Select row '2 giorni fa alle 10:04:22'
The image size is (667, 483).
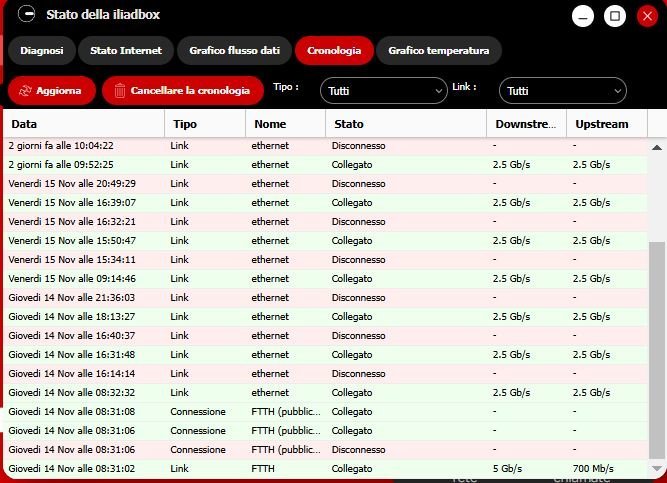tap(325, 146)
